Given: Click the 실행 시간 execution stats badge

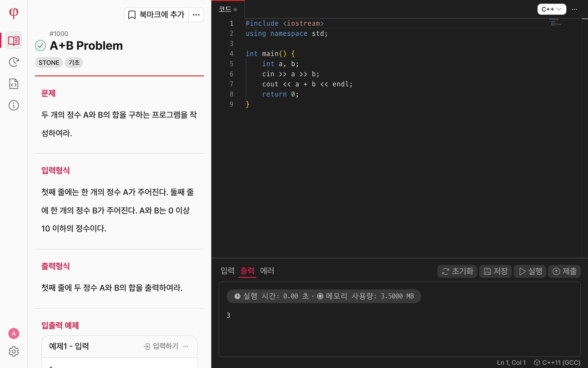Looking at the screenshot, I should coord(324,296).
